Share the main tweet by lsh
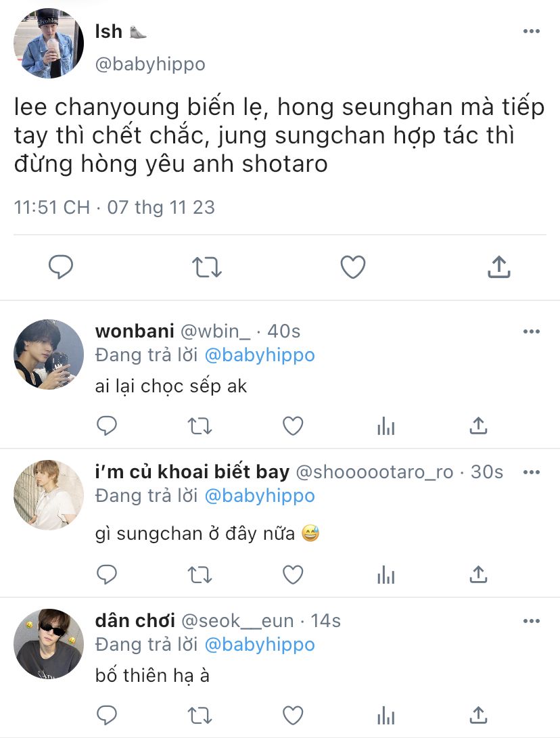This screenshot has height=738, width=560. (x=499, y=267)
